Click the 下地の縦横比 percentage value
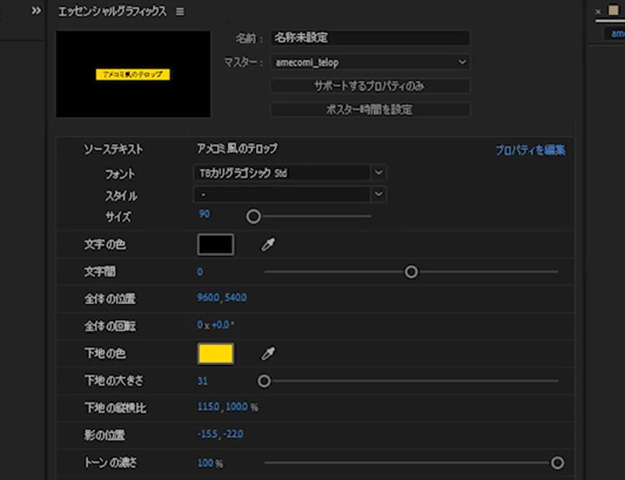 227,407
